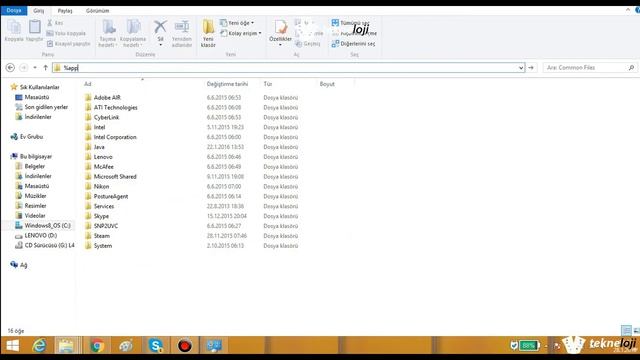Open the recent locations dropdown arrow
The width and height of the screenshot is (640, 360).
click(35, 68)
